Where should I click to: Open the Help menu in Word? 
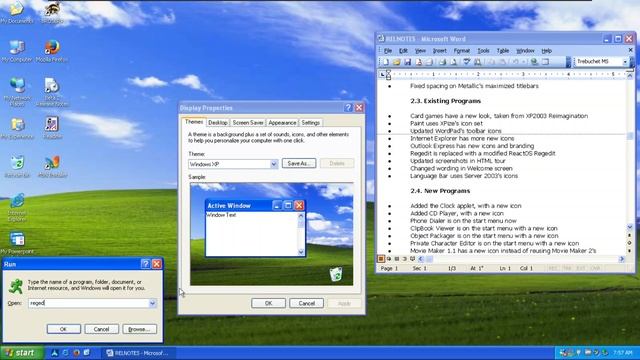point(547,51)
